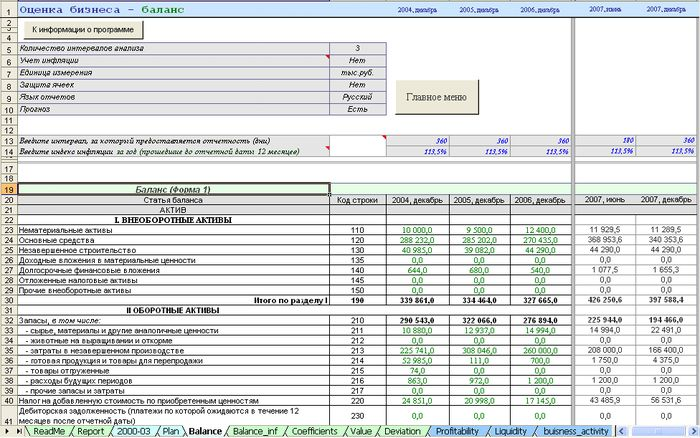The width and height of the screenshot is (700, 438).
Task: Click the horizontal scrollbar right arrow
Action: (x=694, y=431)
